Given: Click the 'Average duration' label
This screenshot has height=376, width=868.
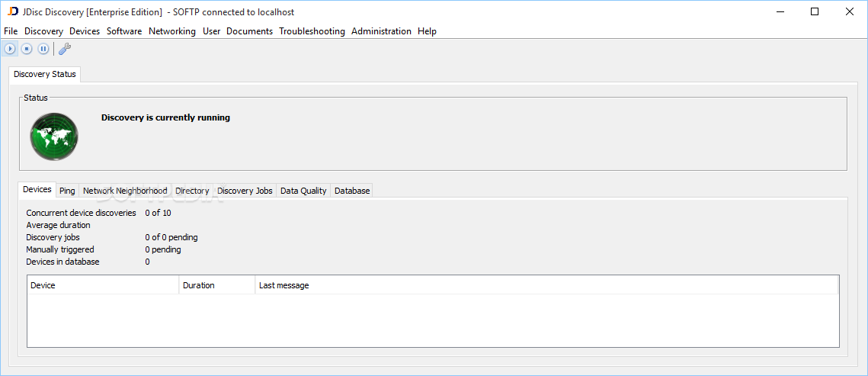Looking at the screenshot, I should (58, 225).
